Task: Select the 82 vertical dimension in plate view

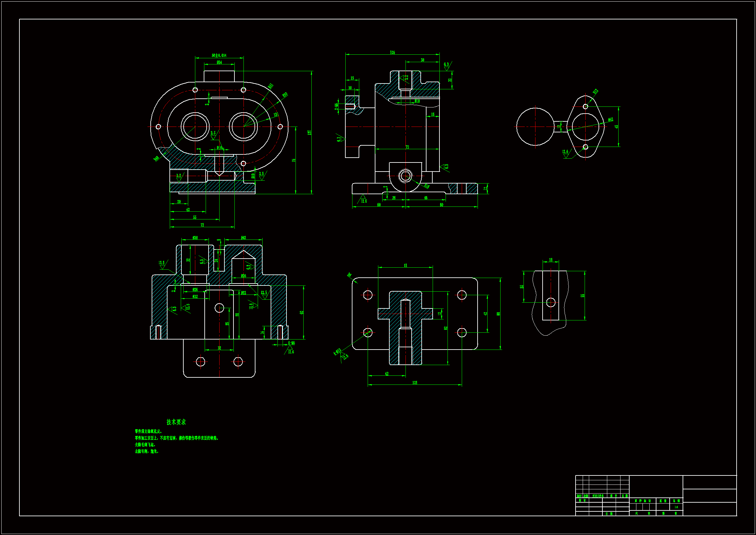Action: [x=446, y=328]
